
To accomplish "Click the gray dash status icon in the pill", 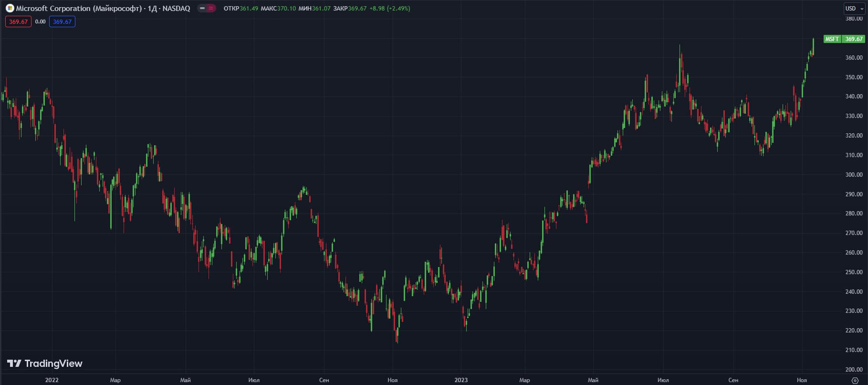I will pos(202,8).
